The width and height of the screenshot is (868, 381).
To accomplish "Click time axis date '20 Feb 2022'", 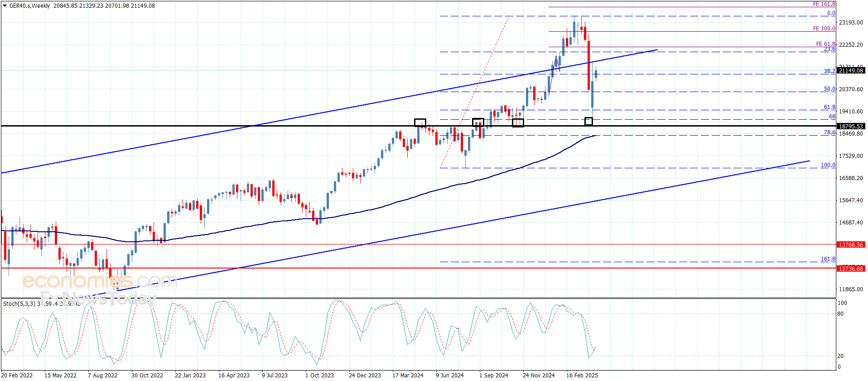I will click(x=17, y=375).
